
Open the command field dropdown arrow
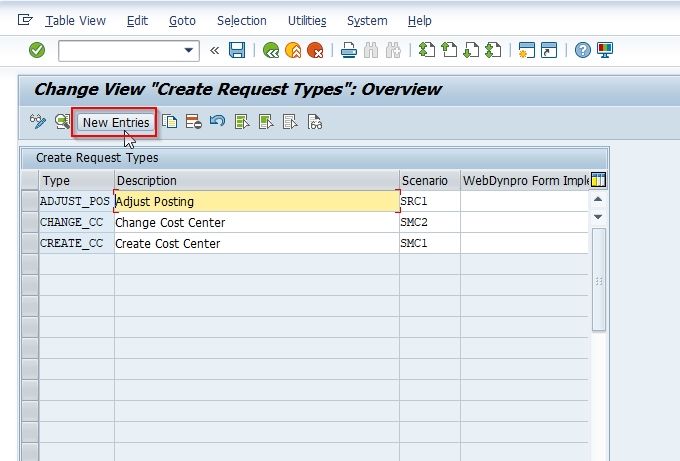coord(189,50)
